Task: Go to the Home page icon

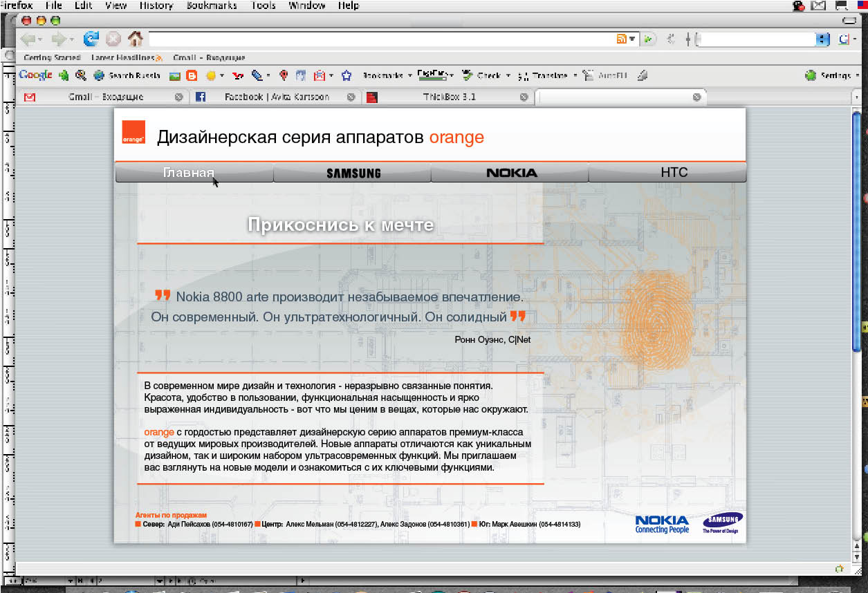Action: click(136, 39)
